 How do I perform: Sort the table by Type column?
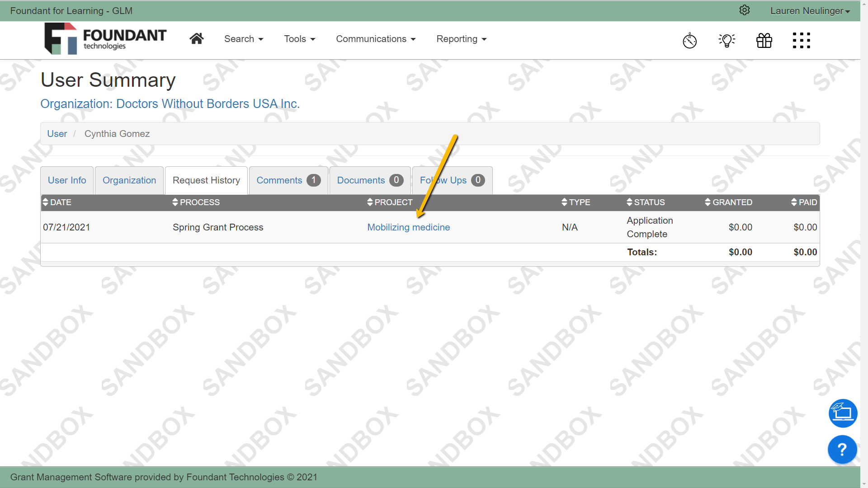point(576,202)
